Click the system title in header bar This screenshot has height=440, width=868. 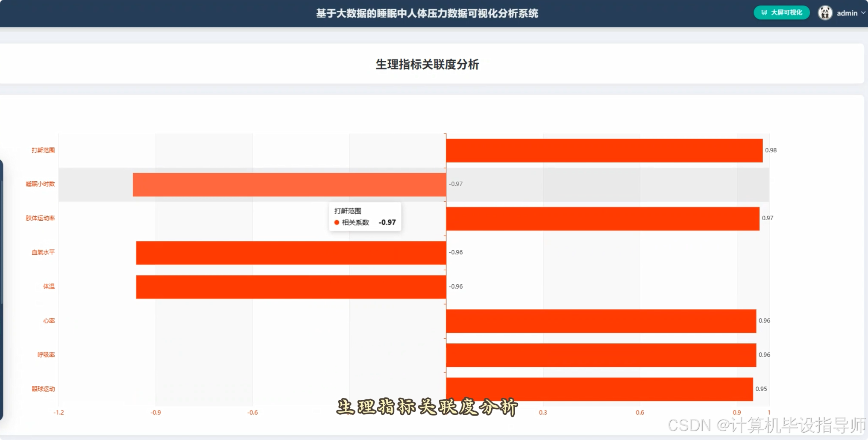pyautogui.click(x=427, y=13)
